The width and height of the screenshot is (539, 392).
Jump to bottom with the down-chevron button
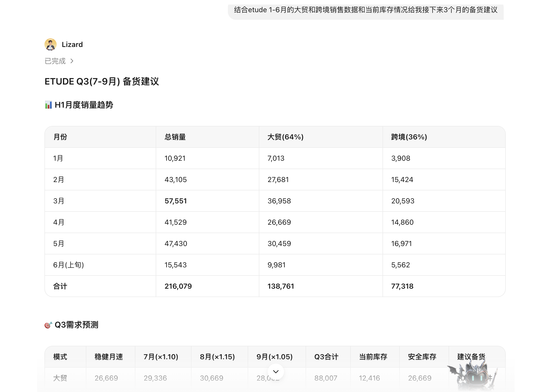point(276,371)
